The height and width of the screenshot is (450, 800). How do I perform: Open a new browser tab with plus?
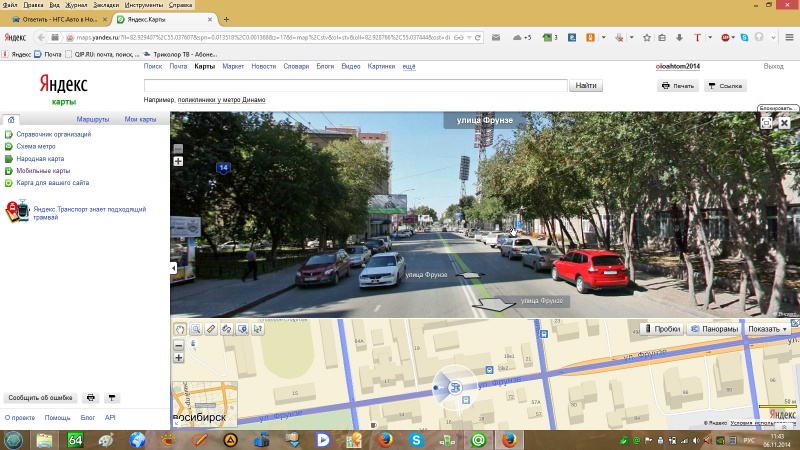coord(226,19)
